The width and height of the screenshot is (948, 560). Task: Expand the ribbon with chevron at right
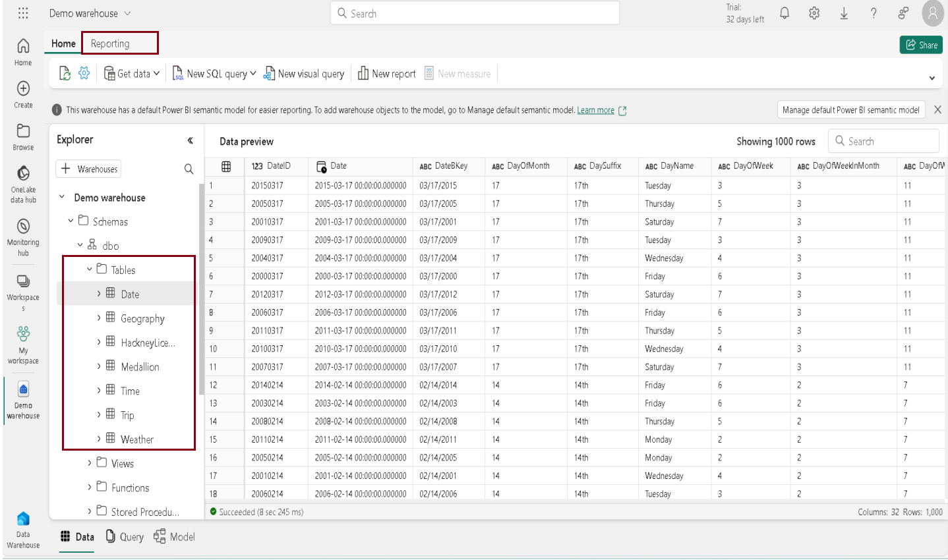coord(932,78)
